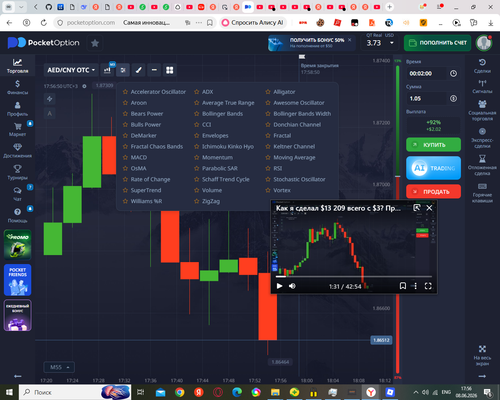Open Hotkeys keyboard icon
The image size is (500, 400).
click(482, 186)
